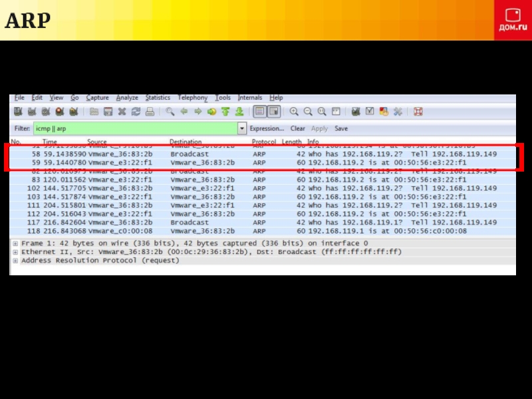Edit display filters from the toolbar
The image size is (532, 399).
coord(370,112)
